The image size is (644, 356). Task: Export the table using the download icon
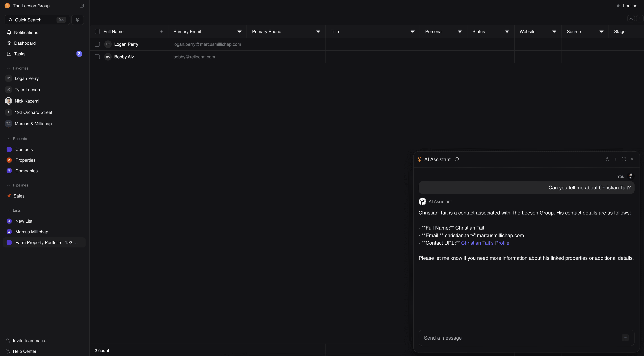[631, 18]
